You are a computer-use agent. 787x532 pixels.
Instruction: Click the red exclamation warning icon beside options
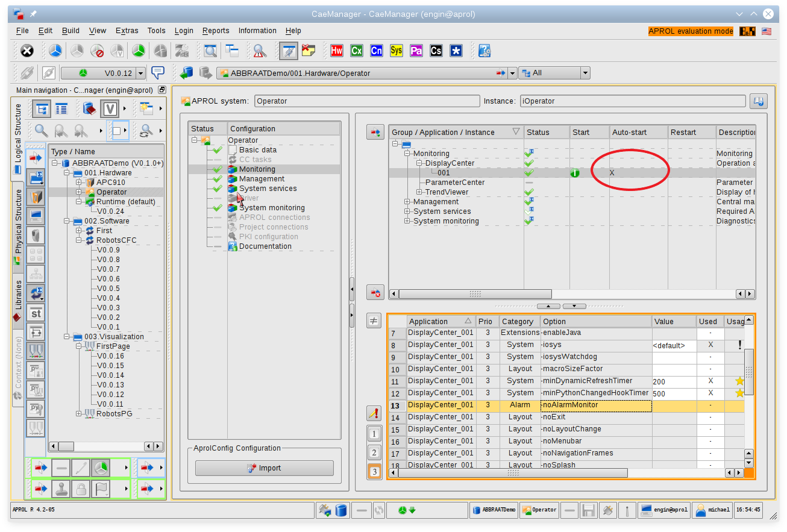(x=374, y=413)
